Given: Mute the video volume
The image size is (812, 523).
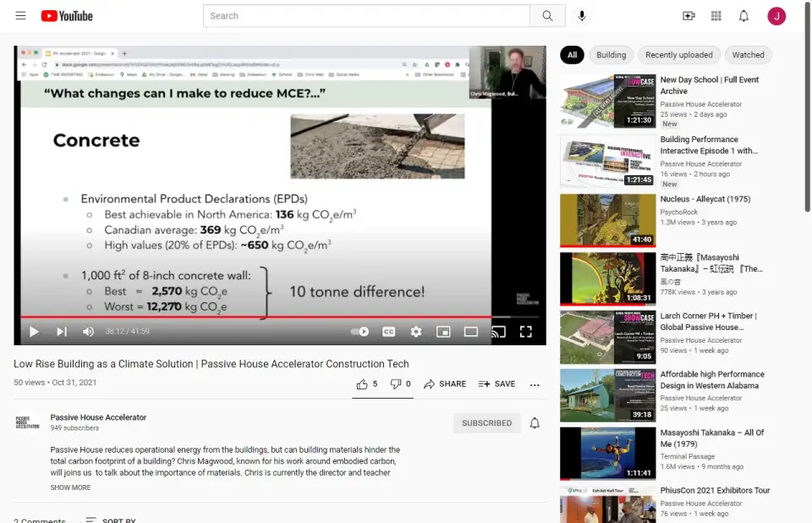Looking at the screenshot, I should 88,332.
